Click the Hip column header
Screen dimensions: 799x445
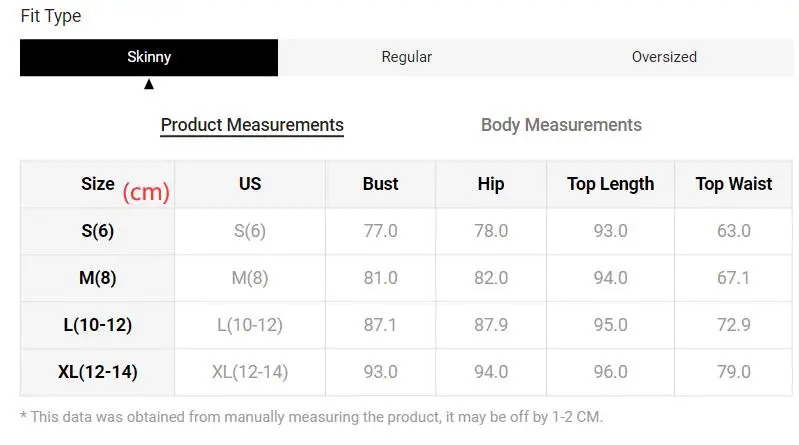click(491, 184)
